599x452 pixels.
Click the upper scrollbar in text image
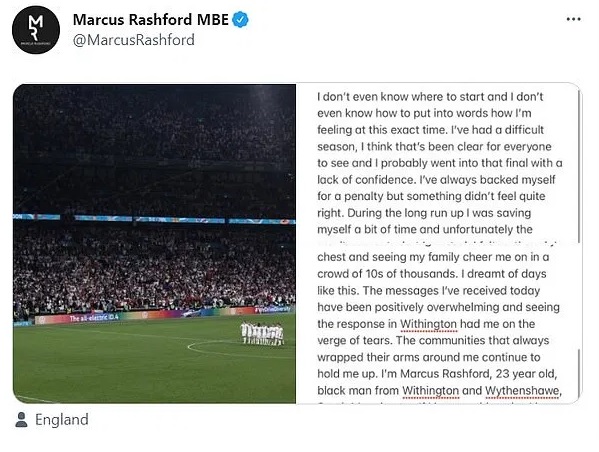(x=580, y=166)
